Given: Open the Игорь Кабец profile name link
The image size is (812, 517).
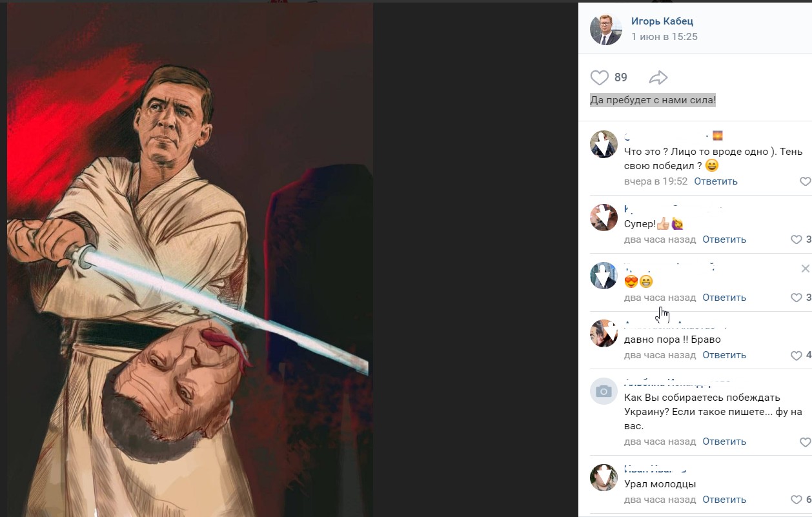Looking at the screenshot, I should [x=662, y=21].
